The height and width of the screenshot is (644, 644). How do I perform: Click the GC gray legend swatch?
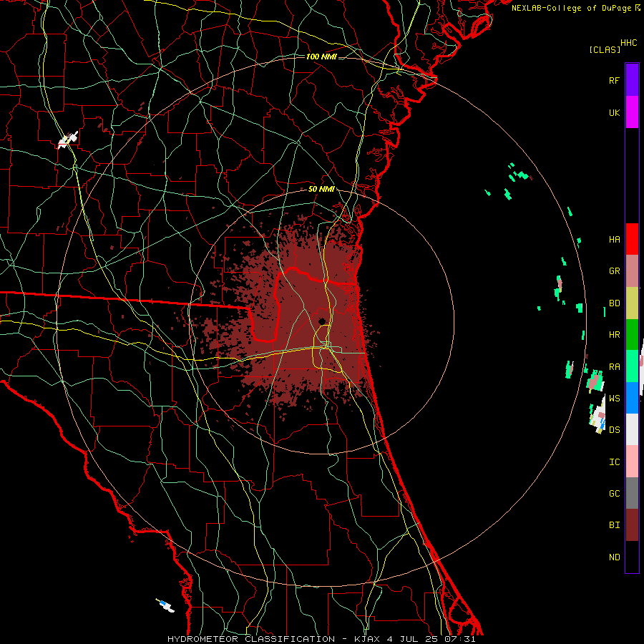pyautogui.click(x=632, y=493)
